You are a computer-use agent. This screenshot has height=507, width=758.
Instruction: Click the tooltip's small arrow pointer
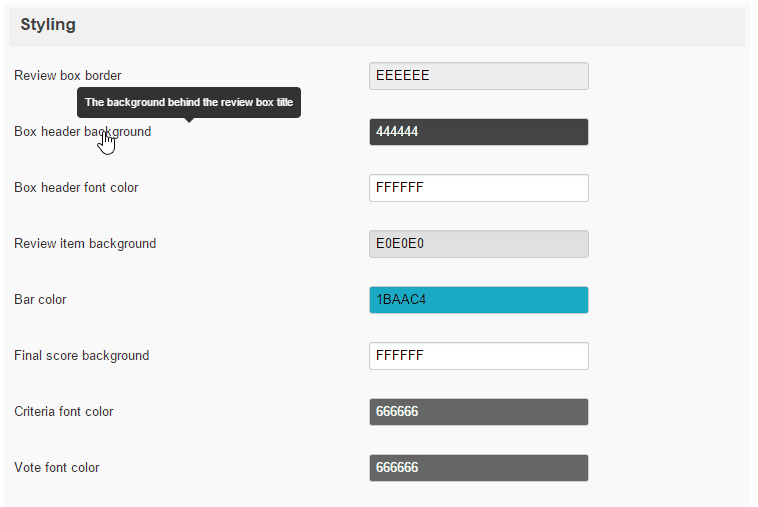pyautogui.click(x=189, y=120)
